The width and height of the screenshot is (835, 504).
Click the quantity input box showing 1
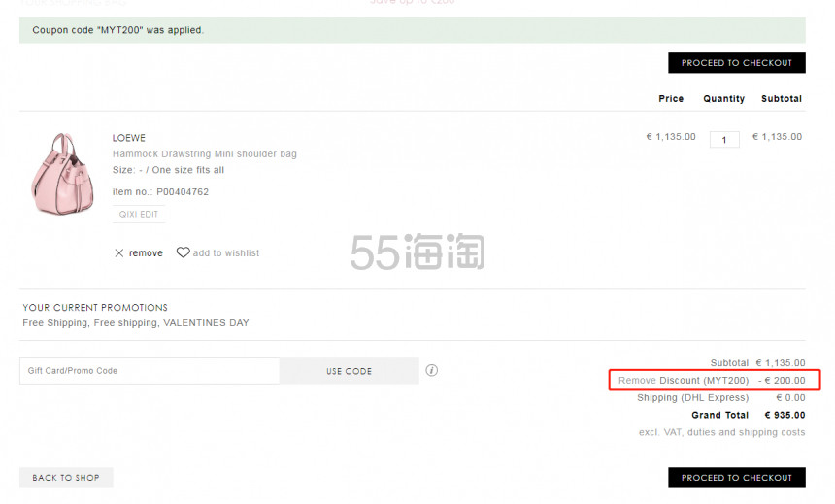(724, 140)
